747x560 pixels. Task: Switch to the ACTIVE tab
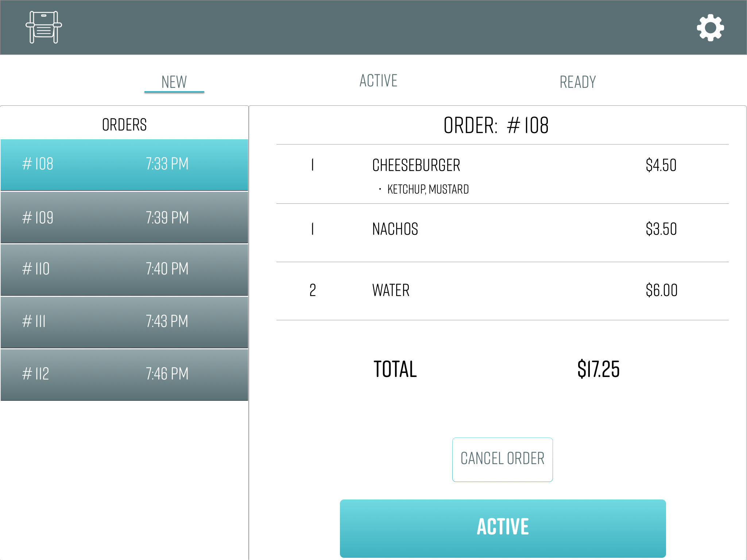pos(378,81)
